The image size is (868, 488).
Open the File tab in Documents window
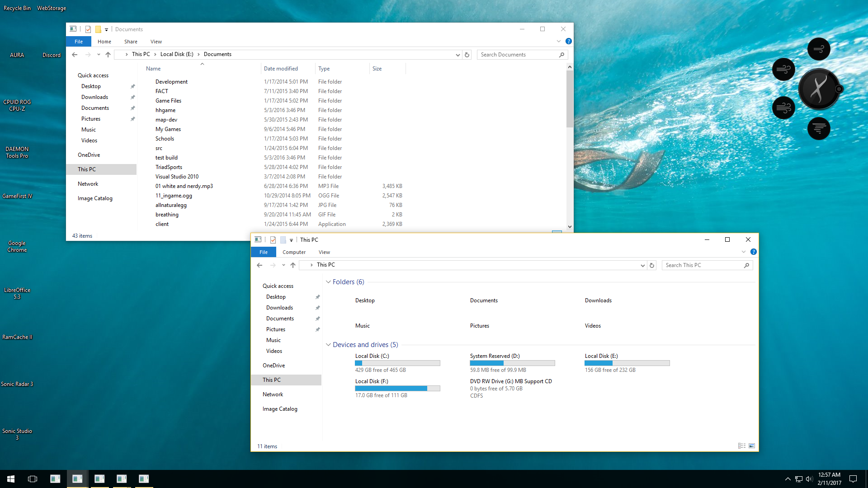click(x=79, y=42)
